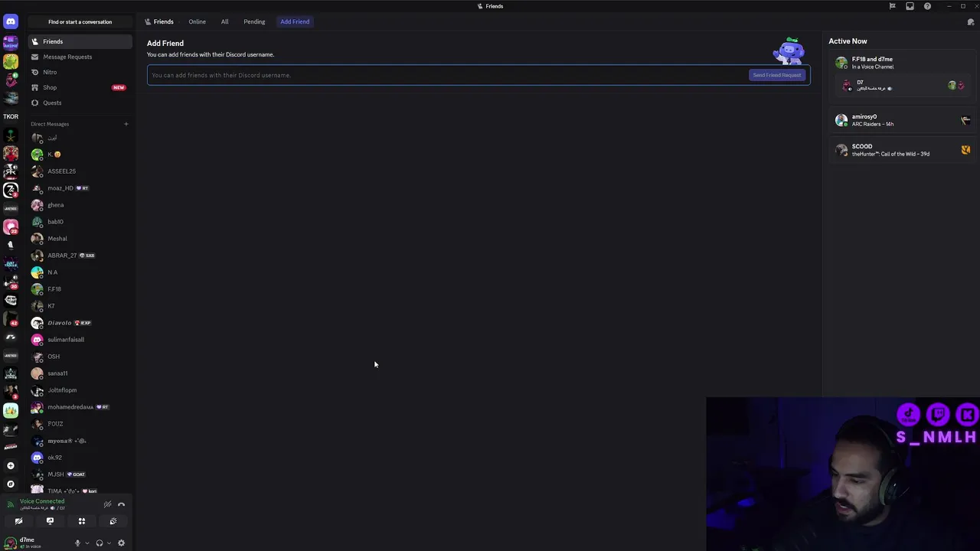980x551 pixels.
Task: Toggle noise suppression in voice panel
Action: coord(108,504)
